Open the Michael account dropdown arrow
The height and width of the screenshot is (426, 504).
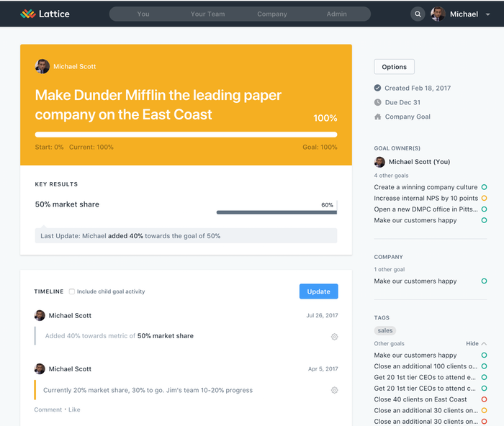click(x=487, y=14)
